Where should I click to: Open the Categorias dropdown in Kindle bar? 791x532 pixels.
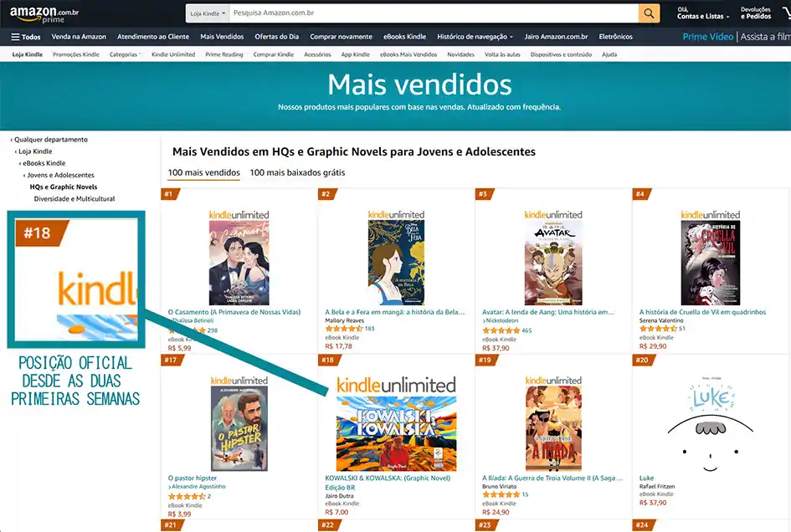pyautogui.click(x=125, y=54)
